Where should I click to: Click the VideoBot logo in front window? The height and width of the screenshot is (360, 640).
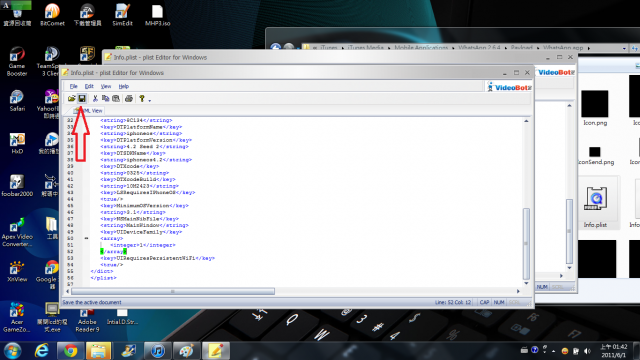509,87
